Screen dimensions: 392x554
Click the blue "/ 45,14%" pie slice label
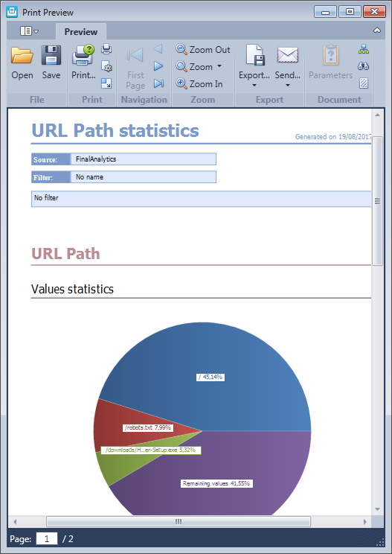coord(211,377)
